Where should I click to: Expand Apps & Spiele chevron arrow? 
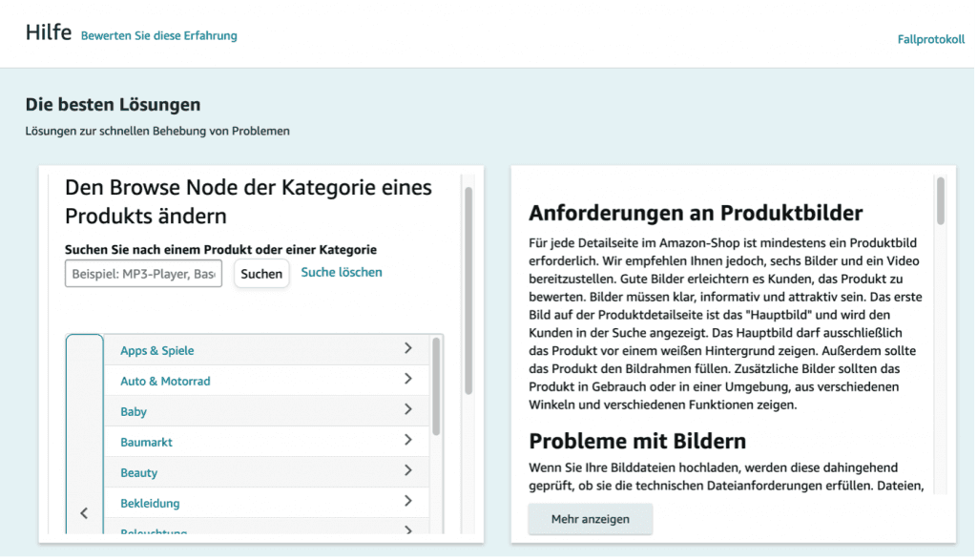[x=408, y=349]
